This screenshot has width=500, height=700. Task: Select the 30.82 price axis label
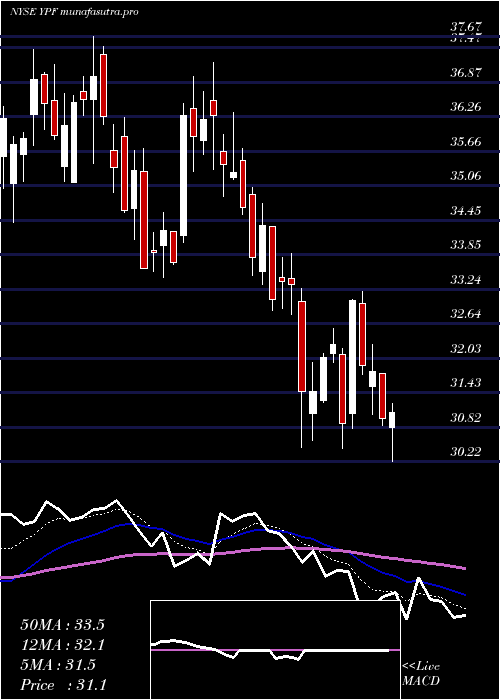tap(467, 418)
